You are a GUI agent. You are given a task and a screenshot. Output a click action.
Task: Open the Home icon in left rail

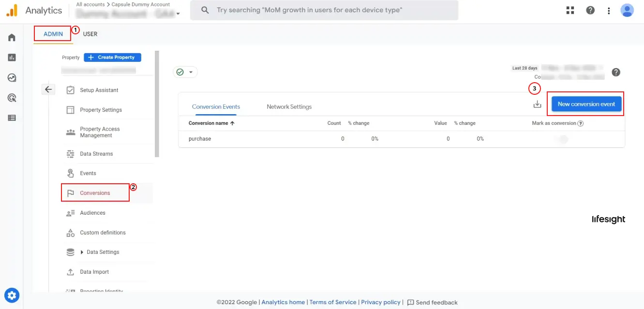[x=12, y=38]
